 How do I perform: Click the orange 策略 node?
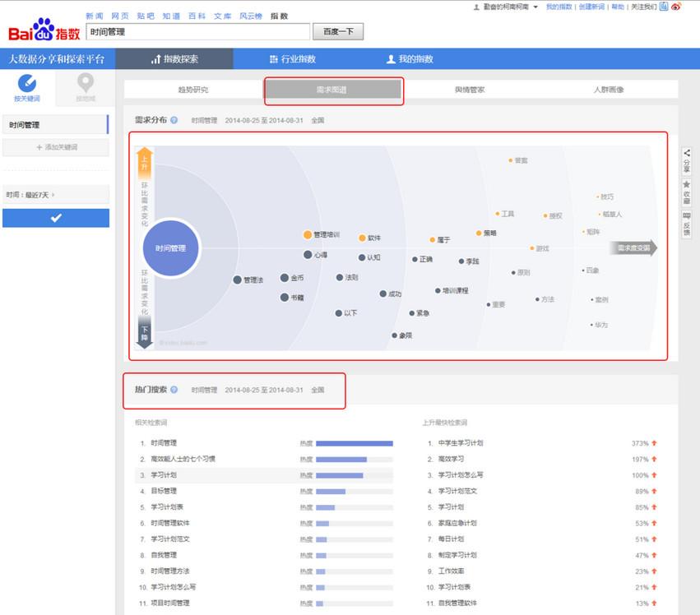click(x=479, y=233)
